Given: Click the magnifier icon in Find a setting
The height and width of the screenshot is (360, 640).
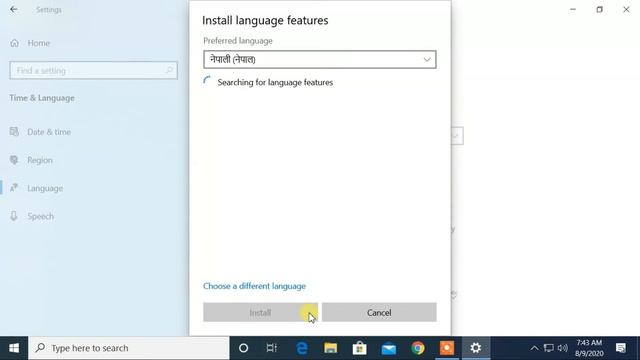Looking at the screenshot, I should point(169,70).
